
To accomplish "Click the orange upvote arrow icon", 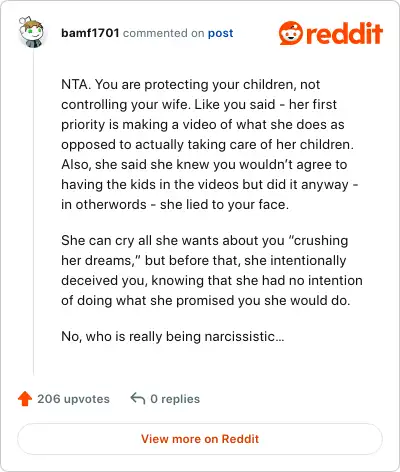I will click(25, 399).
